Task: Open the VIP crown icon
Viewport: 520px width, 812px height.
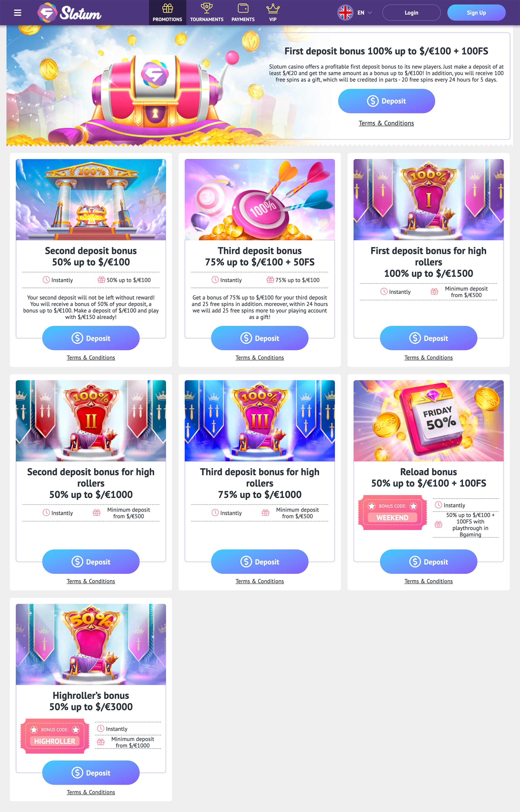Action: point(273,8)
